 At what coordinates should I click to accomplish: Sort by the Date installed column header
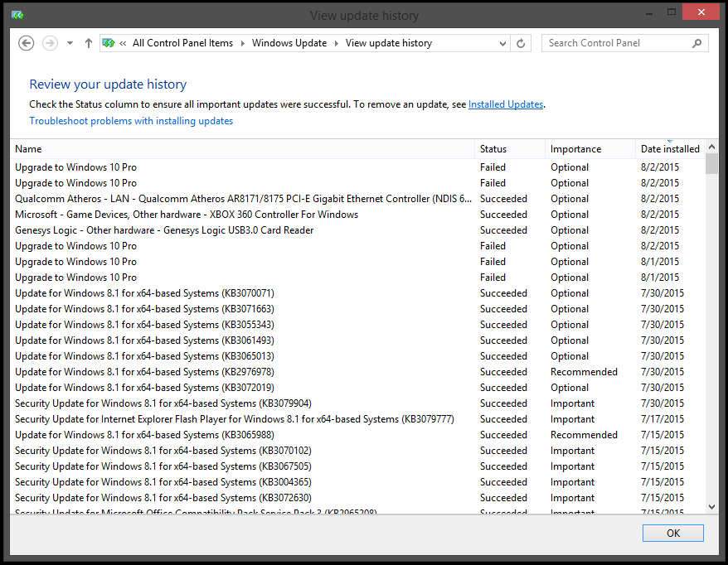coord(670,149)
